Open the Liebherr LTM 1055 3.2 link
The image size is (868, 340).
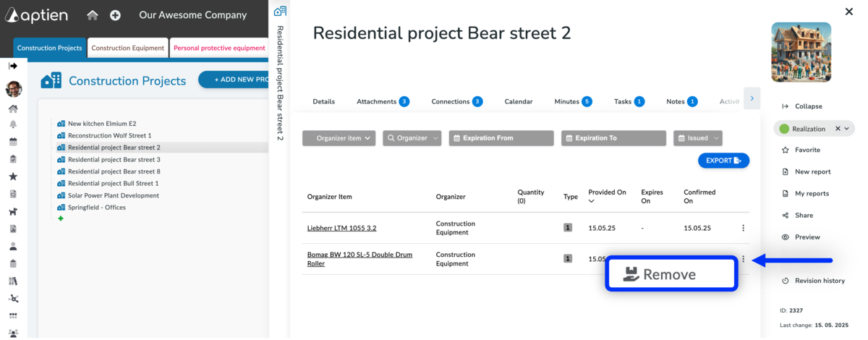pos(341,228)
